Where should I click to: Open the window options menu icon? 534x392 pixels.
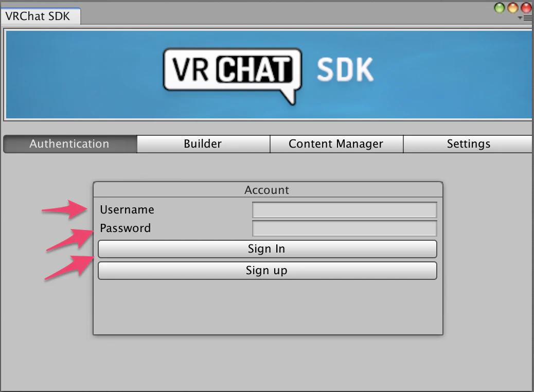525,18
